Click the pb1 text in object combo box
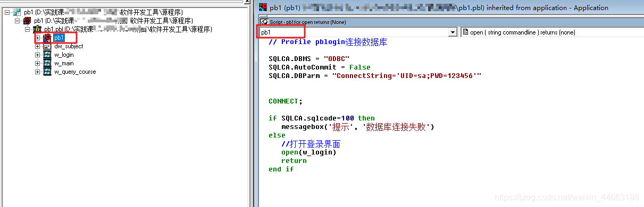644x207 pixels. pos(265,33)
